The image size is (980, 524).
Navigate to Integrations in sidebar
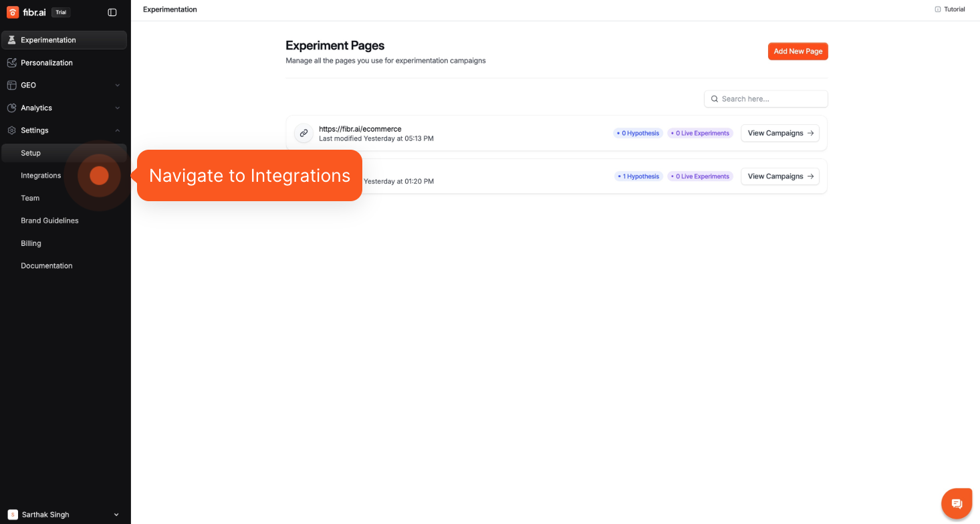pyautogui.click(x=41, y=176)
